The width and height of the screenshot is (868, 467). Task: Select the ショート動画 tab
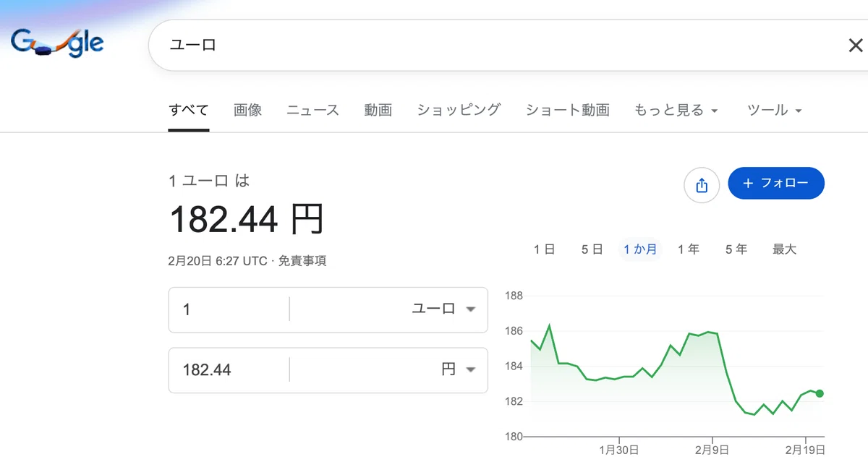(x=568, y=111)
